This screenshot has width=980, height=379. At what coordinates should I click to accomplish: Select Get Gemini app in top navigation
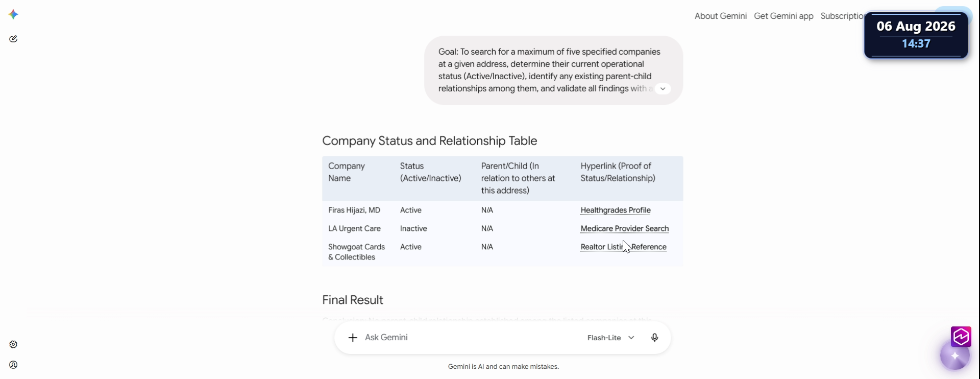pyautogui.click(x=783, y=16)
